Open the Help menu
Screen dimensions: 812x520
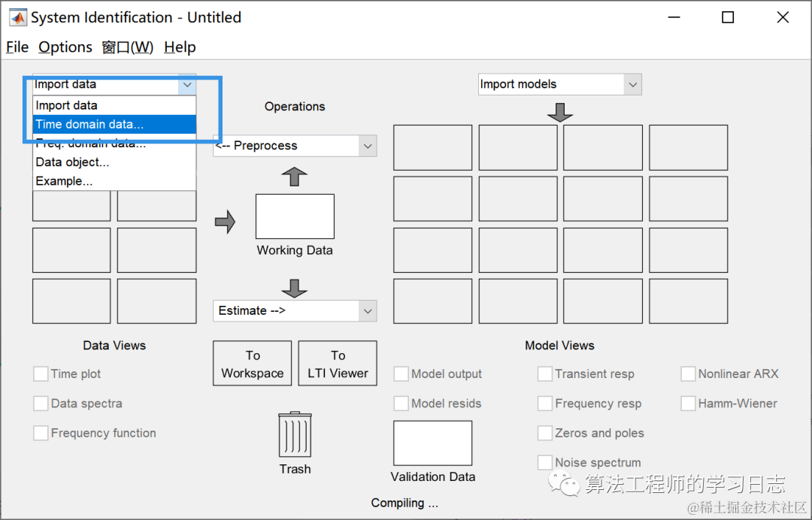click(180, 47)
